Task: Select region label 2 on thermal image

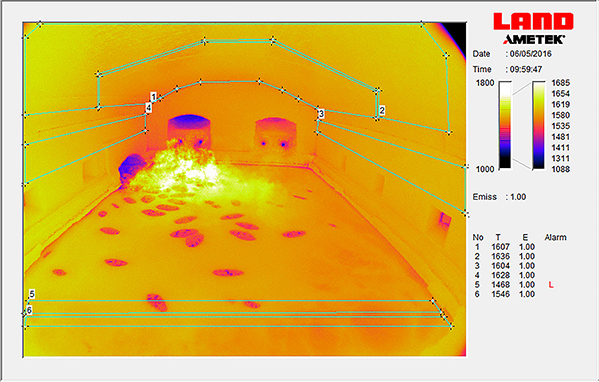Action: pos(382,110)
